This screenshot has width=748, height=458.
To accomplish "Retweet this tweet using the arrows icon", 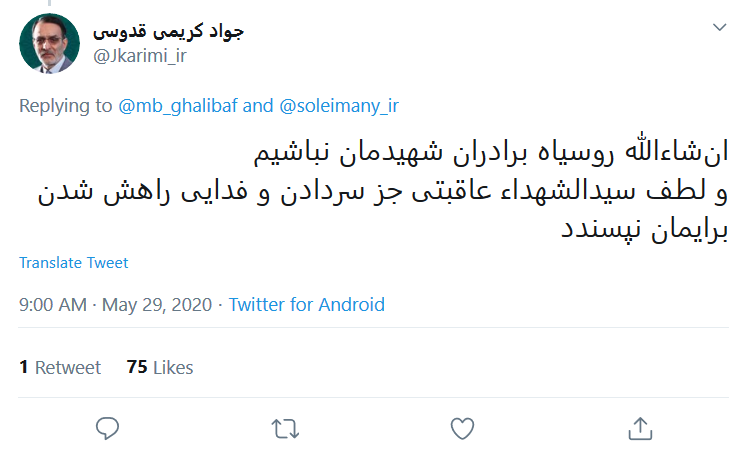I will 285,429.
